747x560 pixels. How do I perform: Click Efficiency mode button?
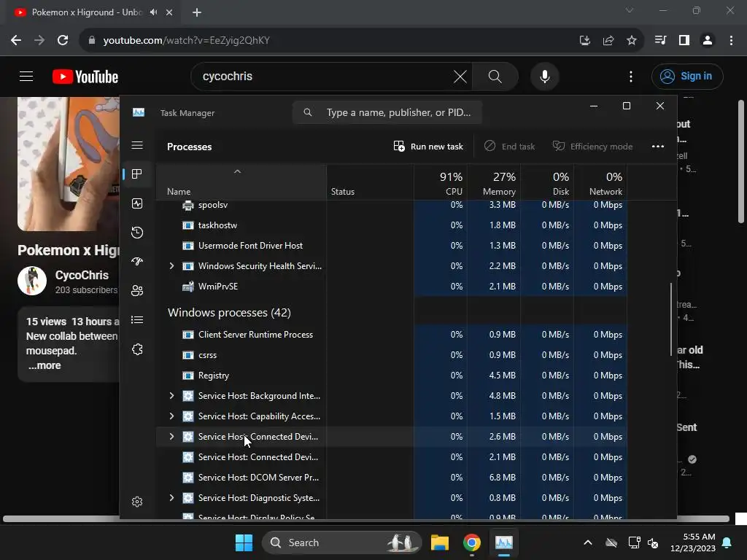(592, 146)
